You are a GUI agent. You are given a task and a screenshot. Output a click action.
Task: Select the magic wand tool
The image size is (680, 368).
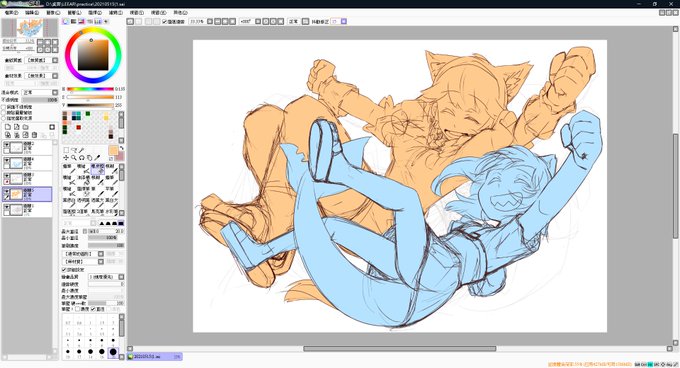pyautogui.click(x=81, y=150)
